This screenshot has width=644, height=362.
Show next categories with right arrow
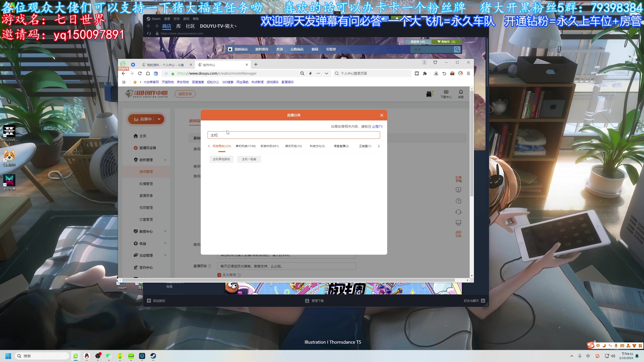(x=379, y=146)
